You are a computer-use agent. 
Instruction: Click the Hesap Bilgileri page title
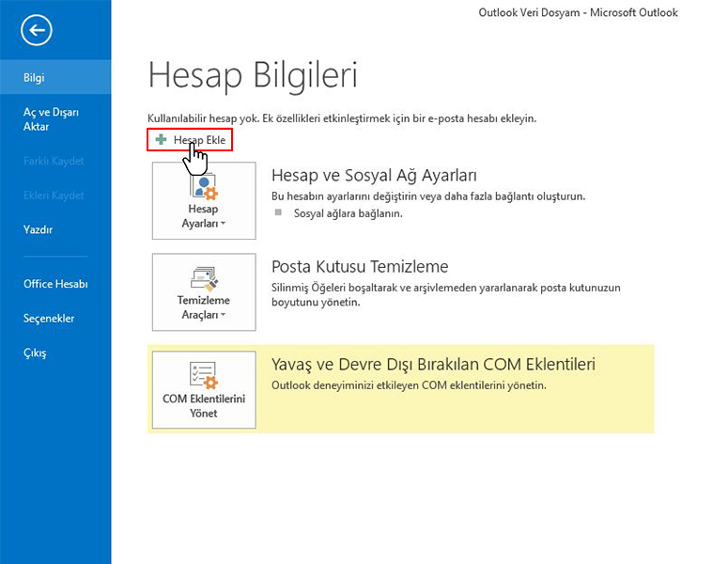tap(253, 74)
